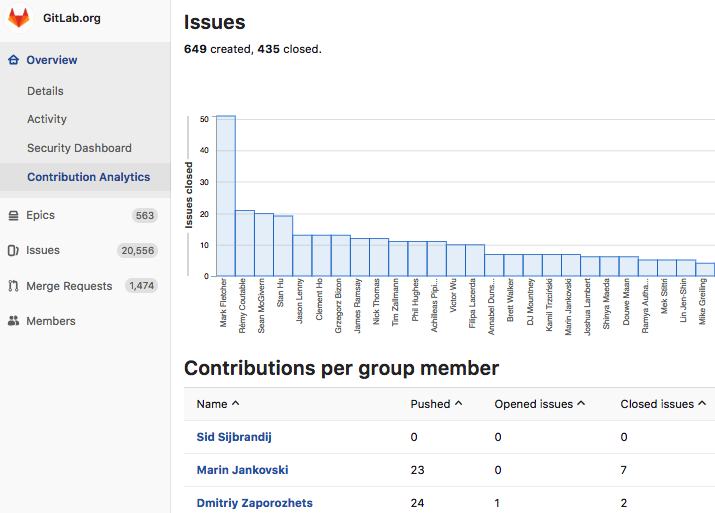This screenshot has width=715, height=513.
Task: Sort table by Name column
Action: (x=217, y=404)
